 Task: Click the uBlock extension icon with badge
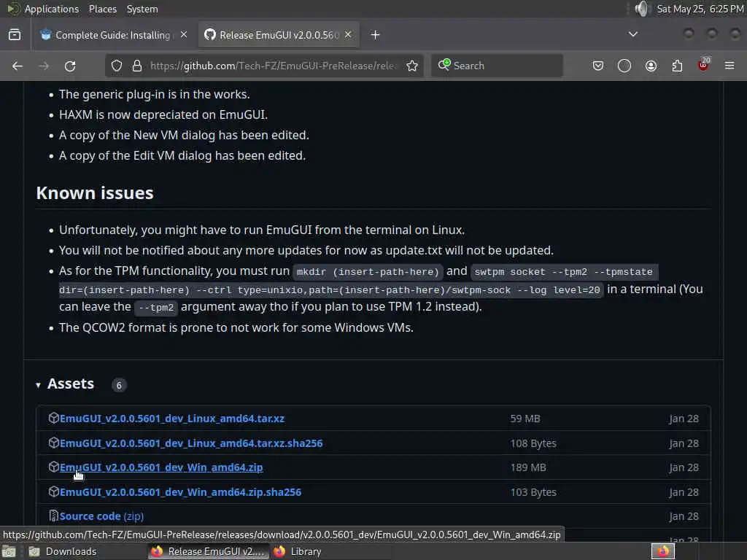tap(704, 65)
